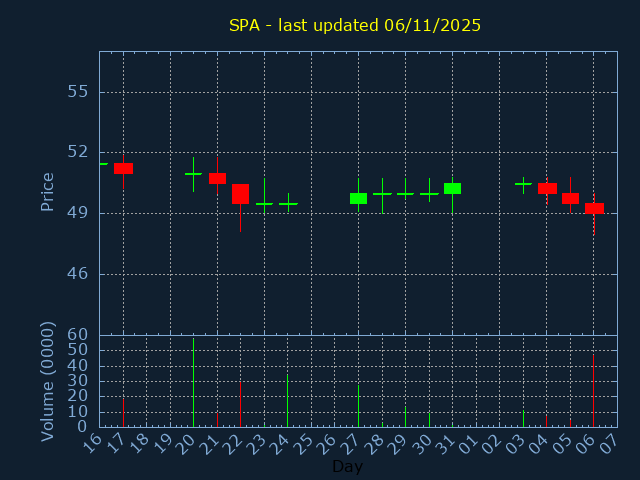
Task: Click the 50 volume axis tick label
Action: (77, 349)
